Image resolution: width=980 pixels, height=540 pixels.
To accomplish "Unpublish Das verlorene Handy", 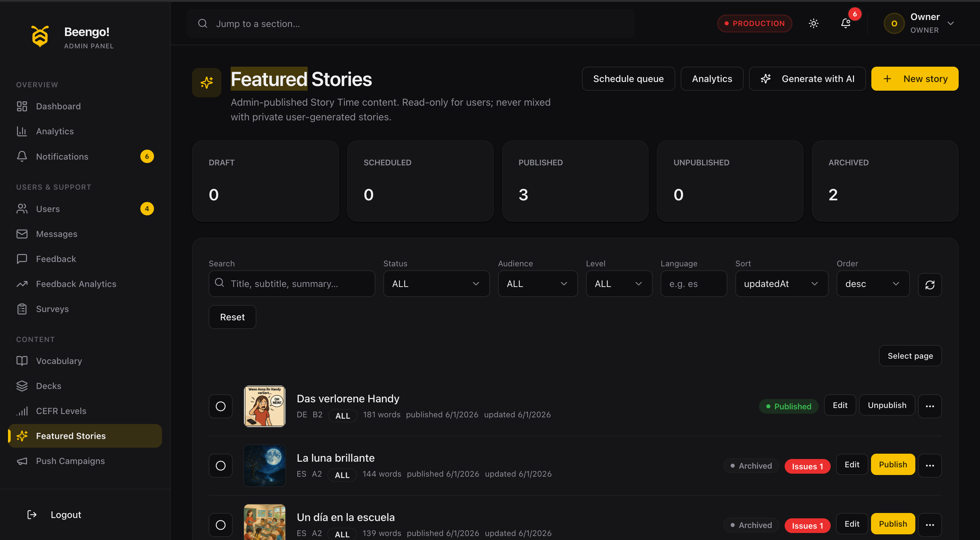I will (887, 405).
